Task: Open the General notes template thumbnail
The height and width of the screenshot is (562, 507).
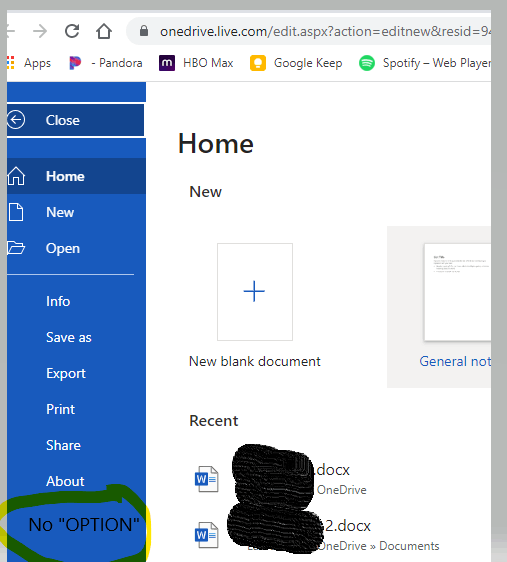Action: coord(458,292)
